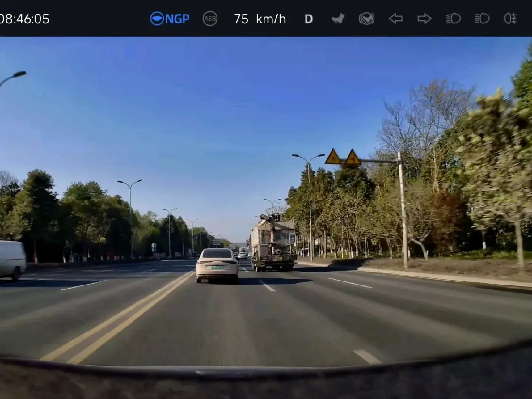Click the gray pole holding warning signs
This screenshot has width=532, height=399.
(x=403, y=212)
